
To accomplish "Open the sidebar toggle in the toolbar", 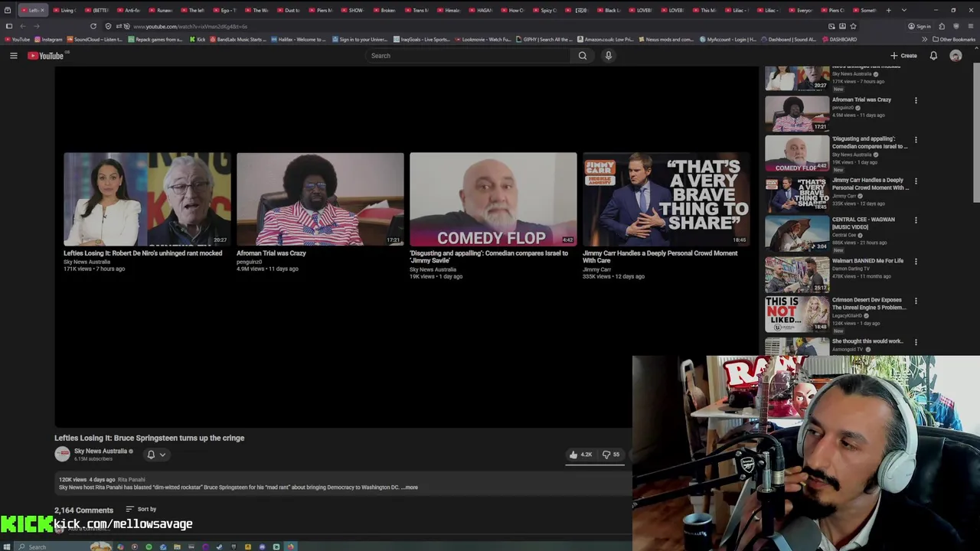I will pos(9,26).
